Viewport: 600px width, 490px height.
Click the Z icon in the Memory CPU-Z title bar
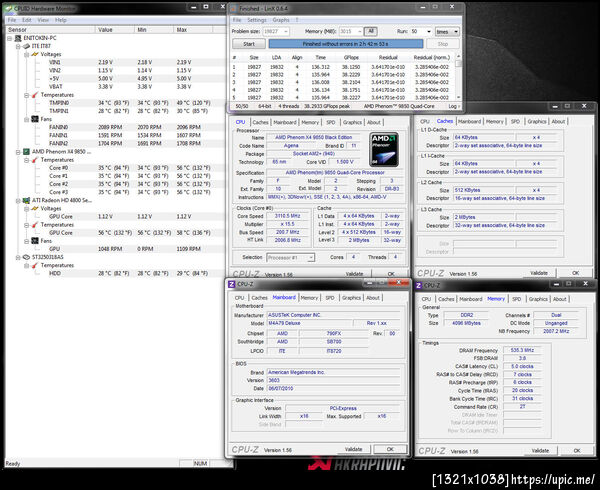click(x=419, y=285)
